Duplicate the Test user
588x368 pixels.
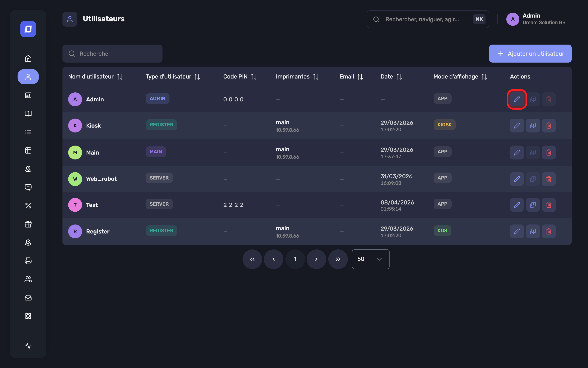pos(533,205)
